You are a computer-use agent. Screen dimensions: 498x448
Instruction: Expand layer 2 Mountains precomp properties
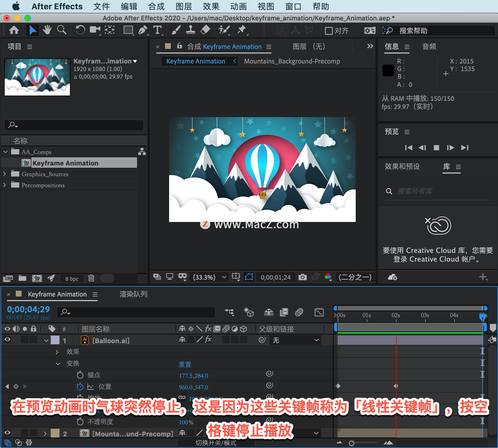(45, 433)
